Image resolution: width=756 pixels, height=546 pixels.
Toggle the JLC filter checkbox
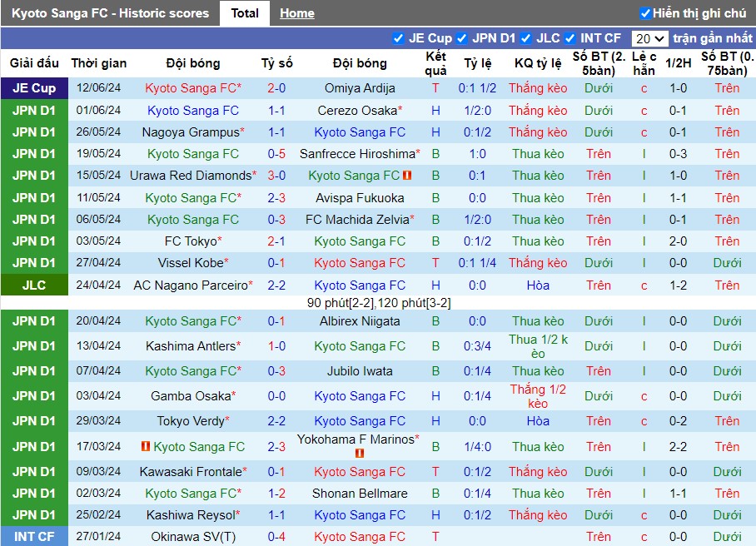pos(526,38)
